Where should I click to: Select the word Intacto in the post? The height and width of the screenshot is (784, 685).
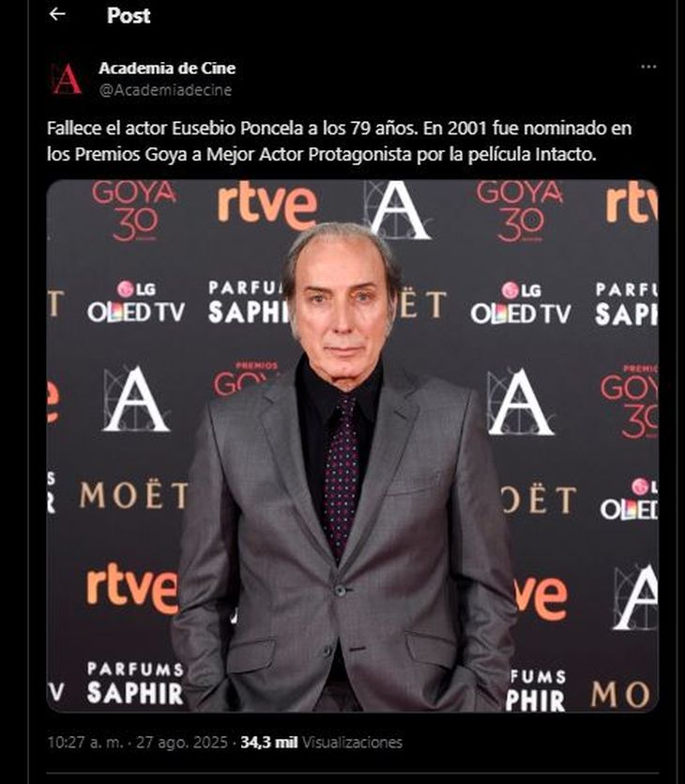[x=566, y=155]
